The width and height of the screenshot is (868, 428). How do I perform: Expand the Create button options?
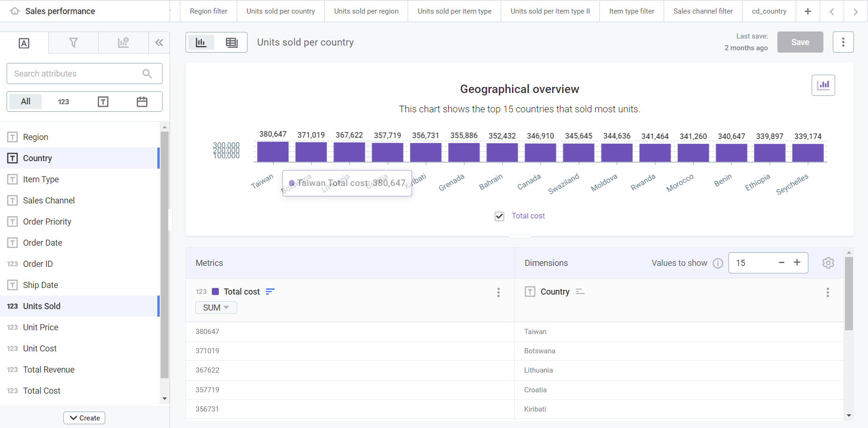tap(84, 418)
